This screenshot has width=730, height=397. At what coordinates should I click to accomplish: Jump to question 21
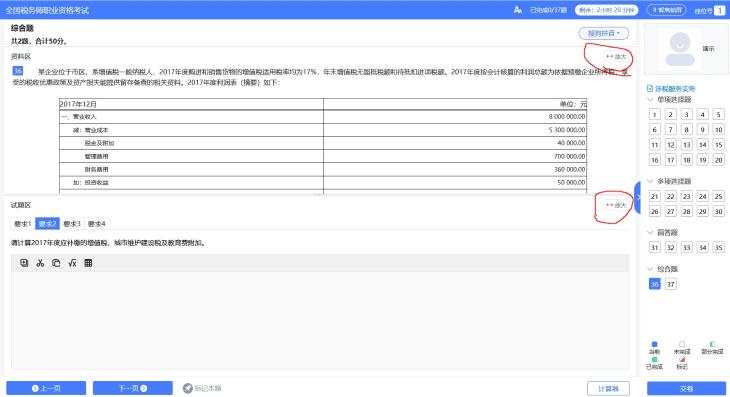655,196
